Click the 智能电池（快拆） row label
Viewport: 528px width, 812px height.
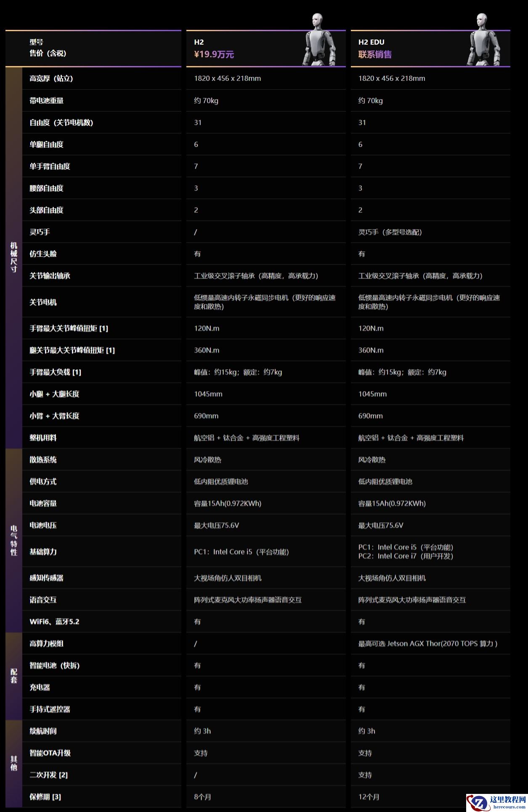(55, 665)
